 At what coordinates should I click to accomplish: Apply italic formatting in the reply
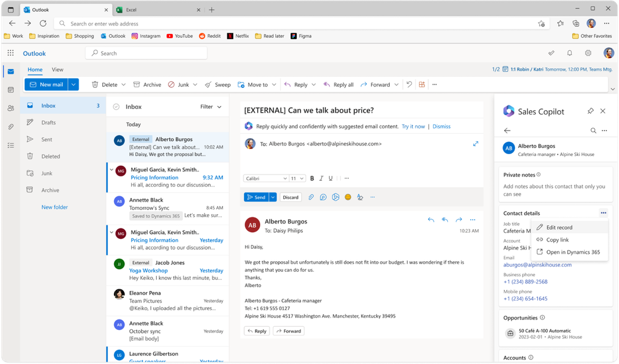point(321,178)
